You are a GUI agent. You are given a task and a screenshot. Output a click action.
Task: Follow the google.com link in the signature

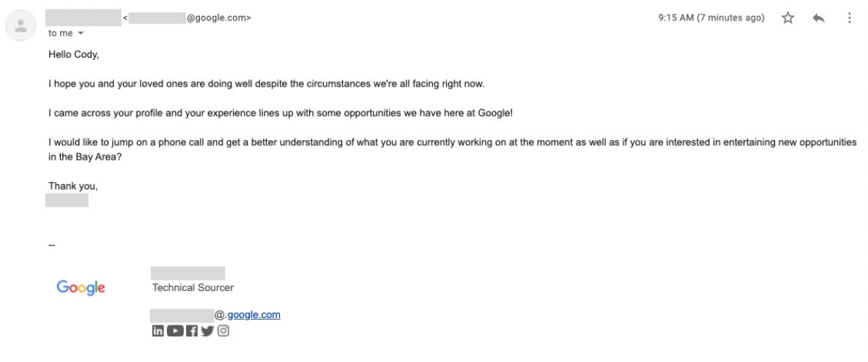[x=253, y=315]
